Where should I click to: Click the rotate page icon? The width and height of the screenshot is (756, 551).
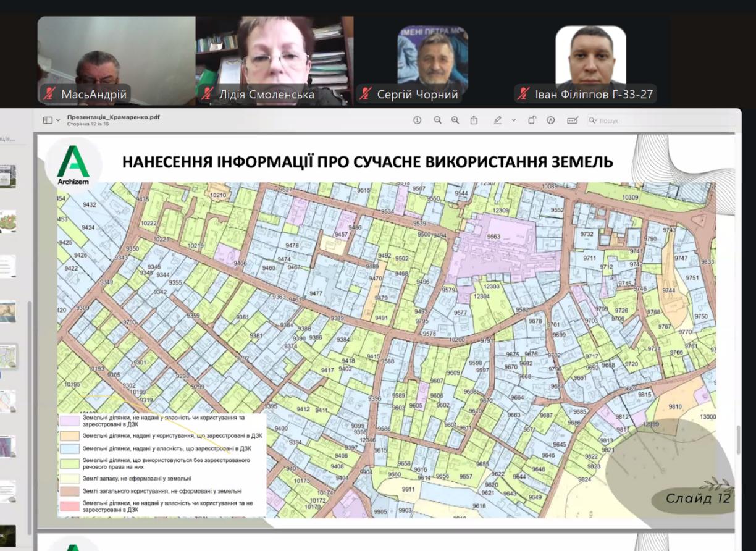tap(532, 120)
